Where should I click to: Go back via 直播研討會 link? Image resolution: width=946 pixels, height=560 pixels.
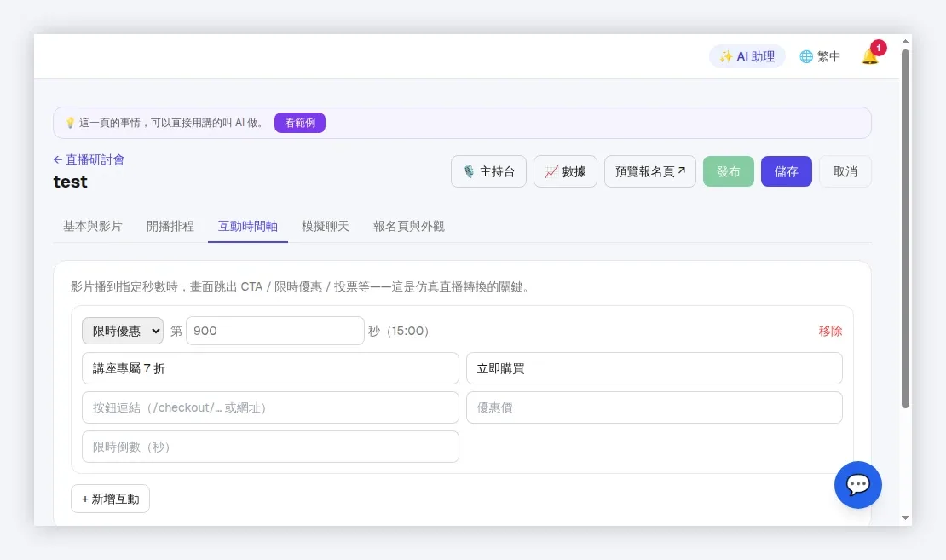pyautogui.click(x=89, y=160)
